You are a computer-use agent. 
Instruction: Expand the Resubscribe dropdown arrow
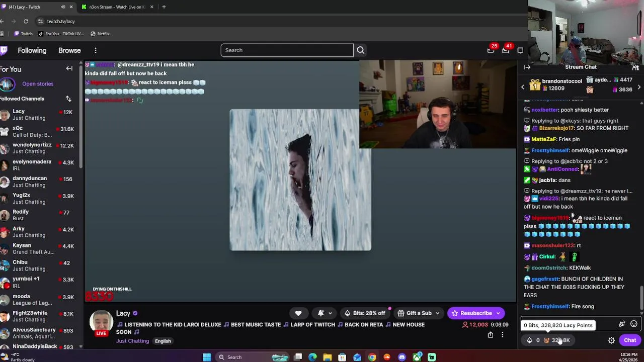(x=498, y=313)
